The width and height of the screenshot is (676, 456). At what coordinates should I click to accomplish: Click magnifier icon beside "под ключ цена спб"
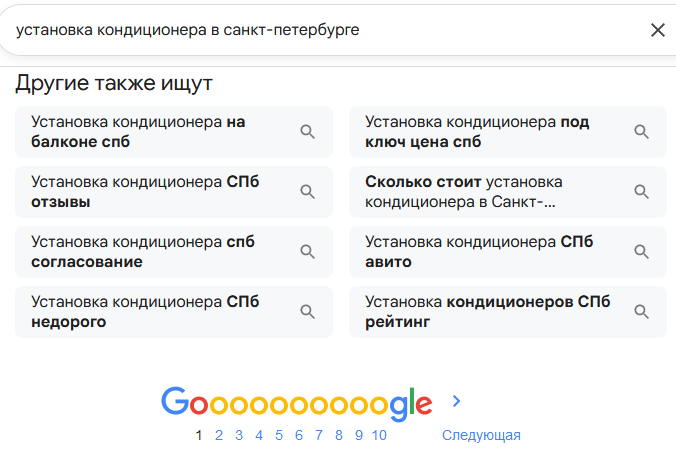tap(642, 132)
